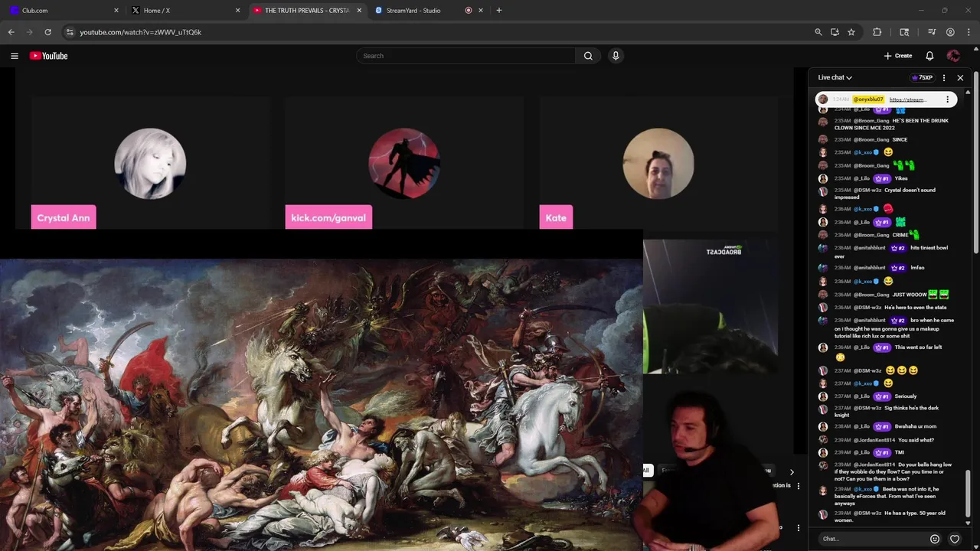Open site information icon in address bar
Image resolution: width=980 pixels, height=551 pixels.
pyautogui.click(x=70, y=32)
